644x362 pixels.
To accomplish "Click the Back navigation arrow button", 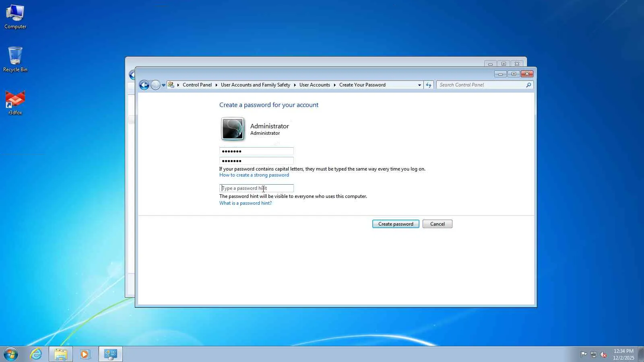I will [144, 85].
